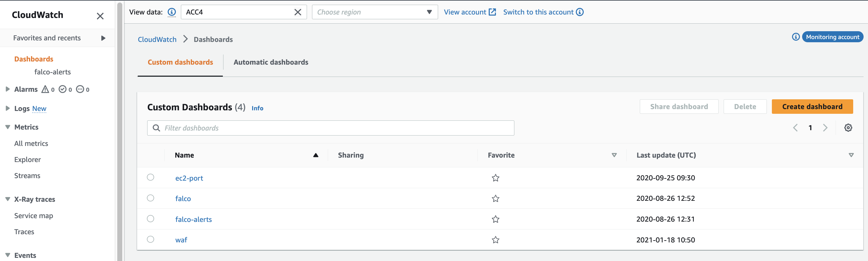Sort by Favorite column arrow
This screenshot has height=261, width=868.
(614, 155)
